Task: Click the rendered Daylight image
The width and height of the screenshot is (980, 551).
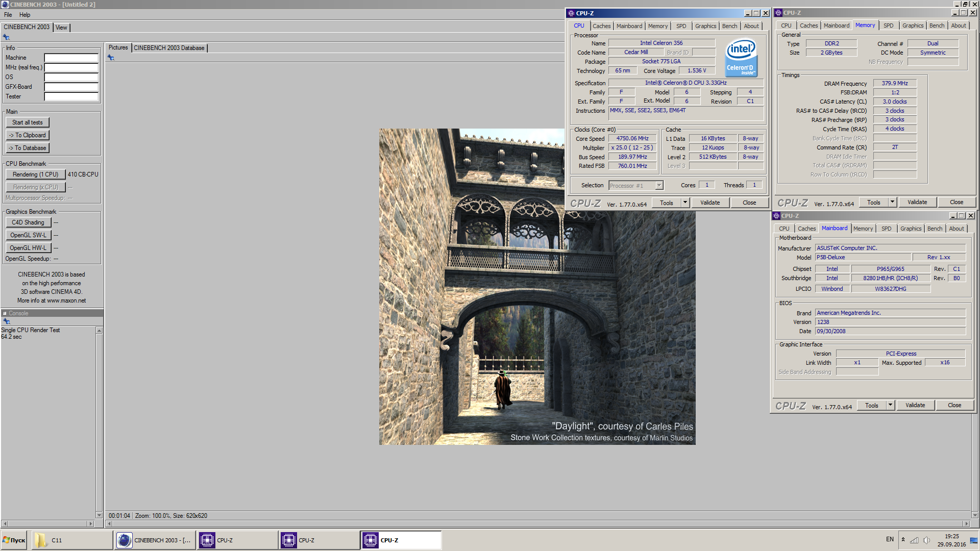Action: coord(537,286)
